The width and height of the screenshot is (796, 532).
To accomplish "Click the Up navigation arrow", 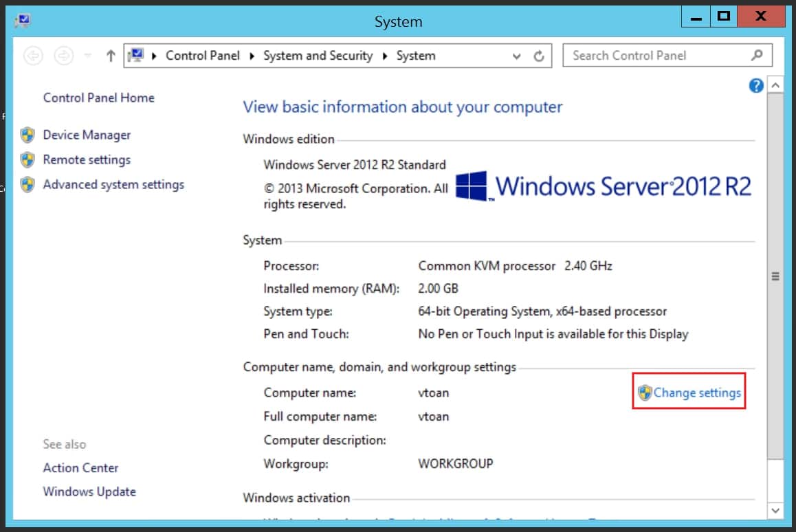I will pyautogui.click(x=111, y=56).
